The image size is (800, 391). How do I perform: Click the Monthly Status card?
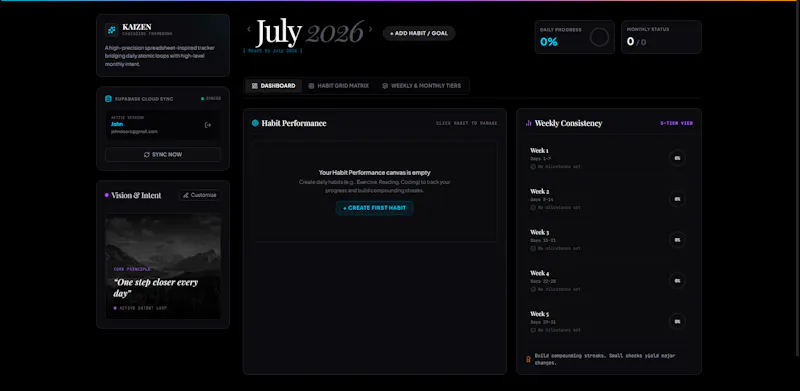click(x=661, y=37)
